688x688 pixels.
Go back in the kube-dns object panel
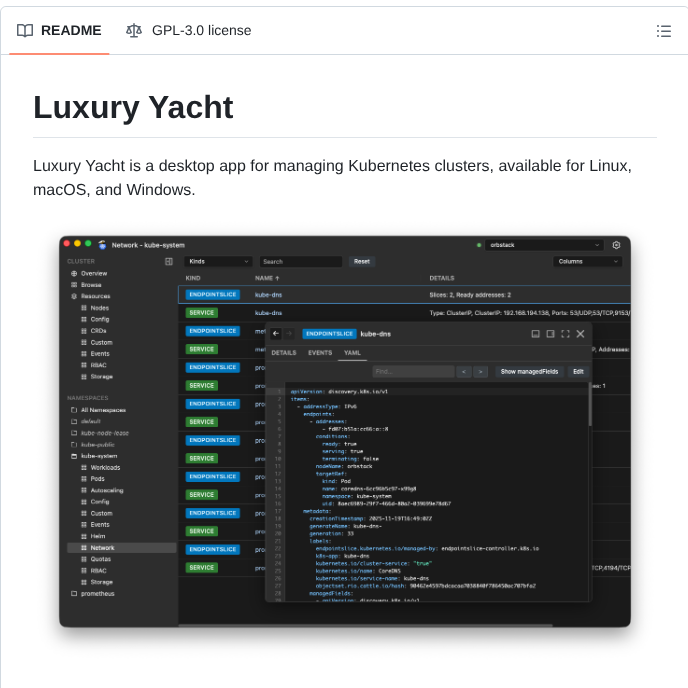pos(276,334)
